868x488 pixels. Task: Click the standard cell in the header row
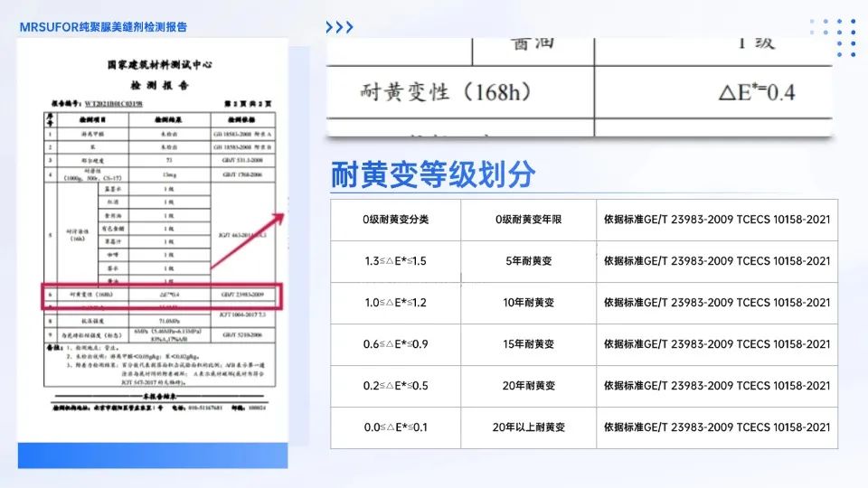(717, 220)
